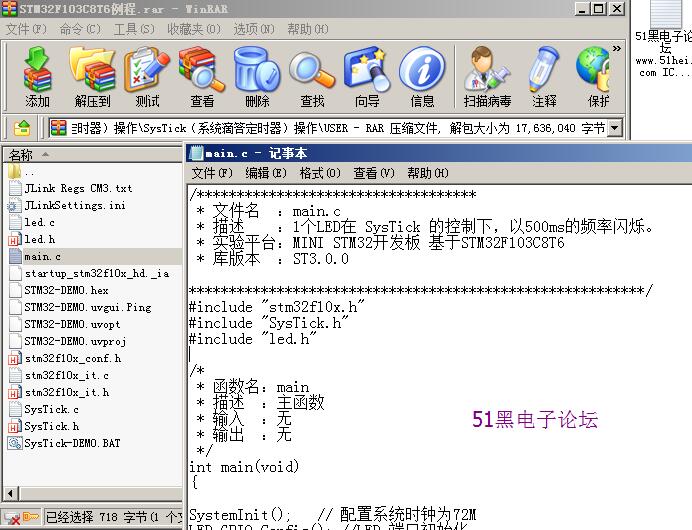Select SysTick.h file
This screenshot has width=692, height=530.
(52, 426)
